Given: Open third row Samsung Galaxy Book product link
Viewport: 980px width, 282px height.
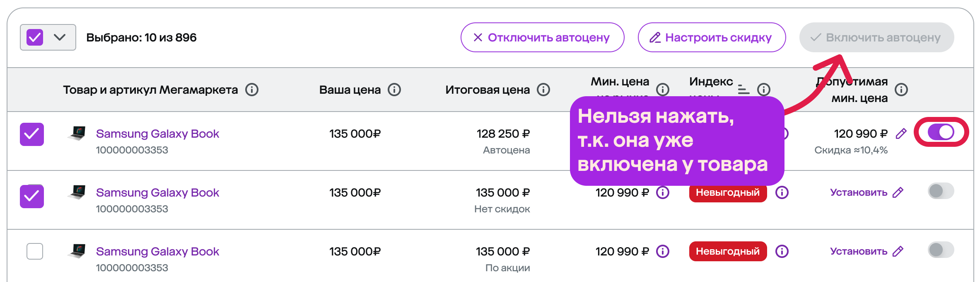Looking at the screenshot, I should click(x=157, y=251).
